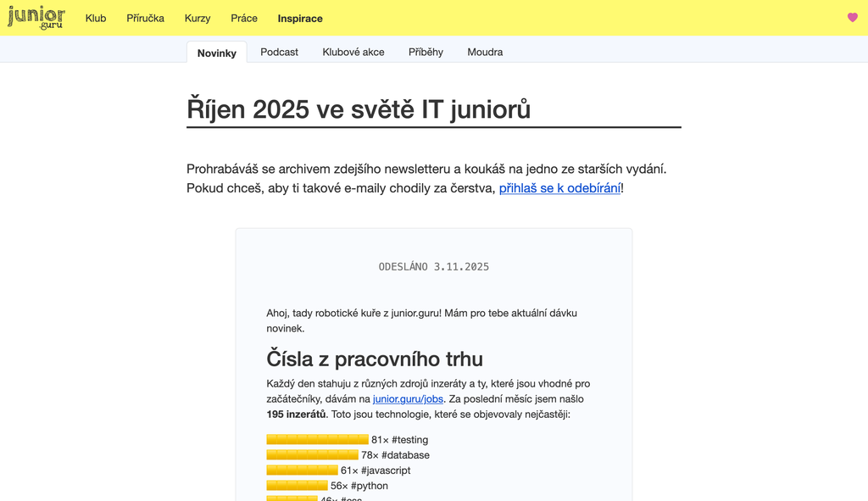Image resolution: width=868 pixels, height=501 pixels.
Task: Click the "ODESLÁNO 3.11.2025" date label
Action: point(434,267)
